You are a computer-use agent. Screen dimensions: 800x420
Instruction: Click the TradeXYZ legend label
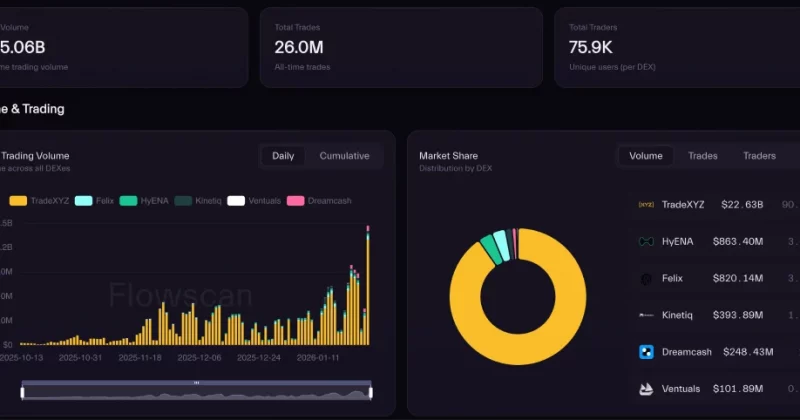pyautogui.click(x=49, y=201)
